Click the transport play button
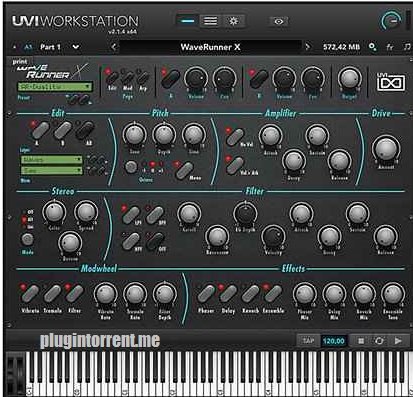This screenshot has width=413, height=397. coord(398,341)
